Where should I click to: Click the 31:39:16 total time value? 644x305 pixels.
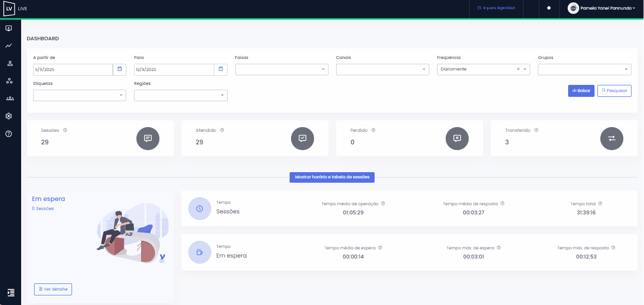586,212
